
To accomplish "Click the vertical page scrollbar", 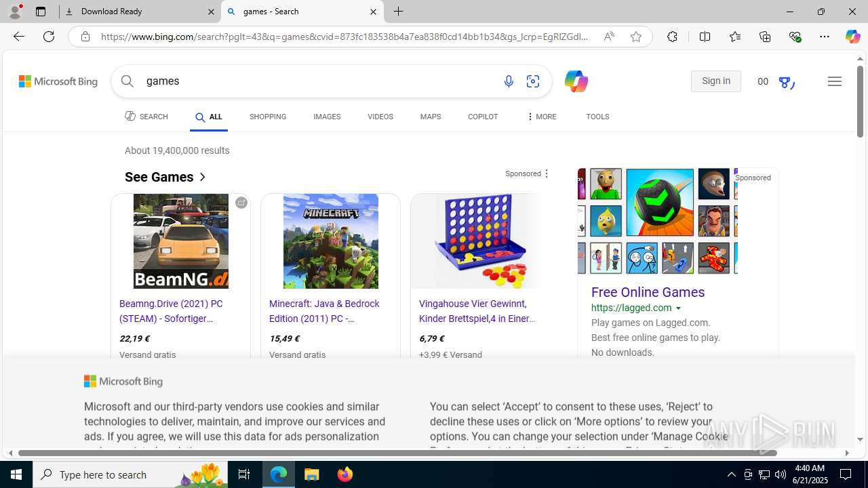I will tap(860, 100).
